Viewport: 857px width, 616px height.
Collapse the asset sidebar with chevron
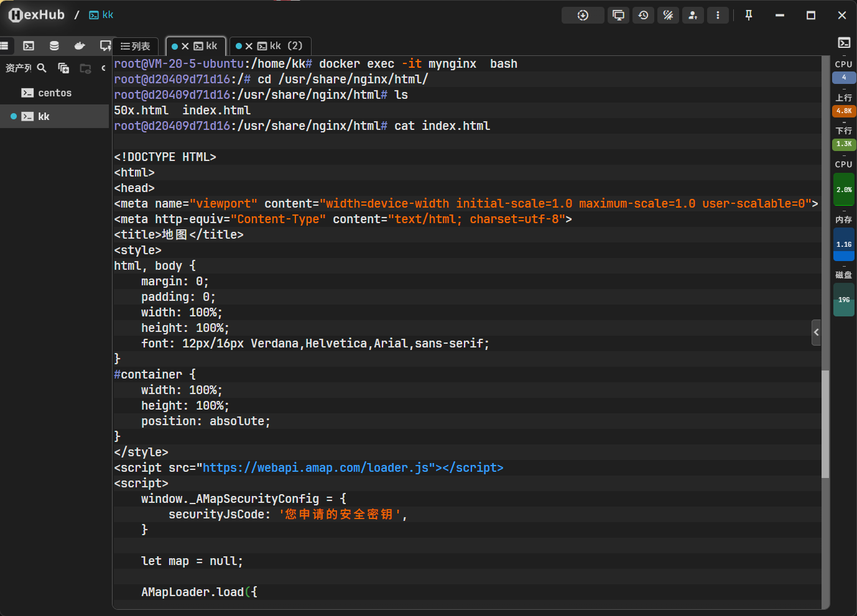click(103, 68)
